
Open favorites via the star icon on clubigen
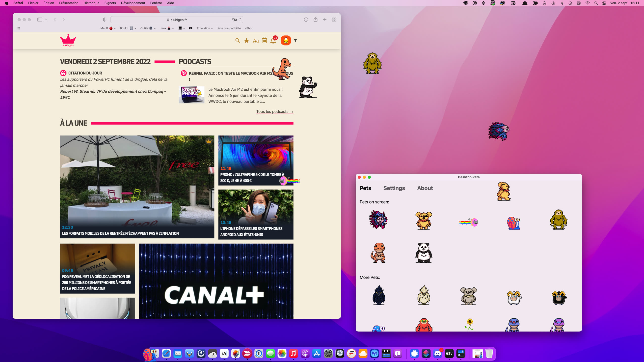[x=246, y=40]
